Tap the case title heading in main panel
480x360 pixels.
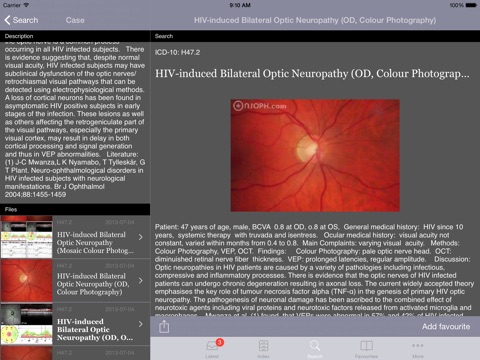click(x=312, y=73)
